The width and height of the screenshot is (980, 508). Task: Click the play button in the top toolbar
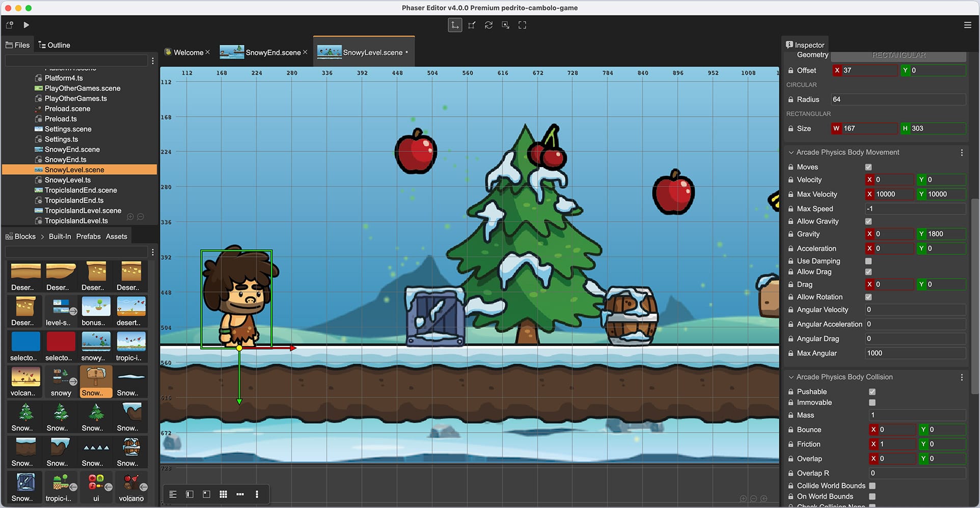coord(26,25)
